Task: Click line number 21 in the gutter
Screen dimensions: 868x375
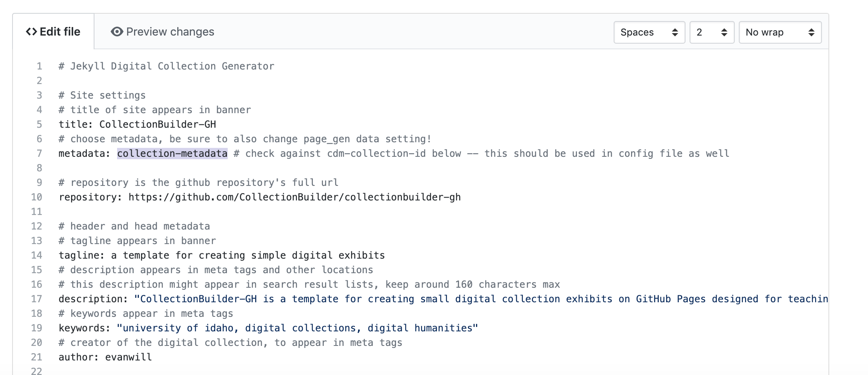Action: pyautogui.click(x=37, y=357)
